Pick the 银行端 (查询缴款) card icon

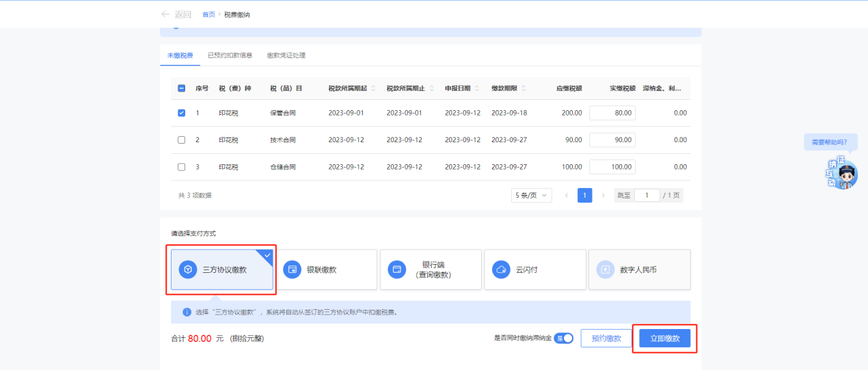397,269
